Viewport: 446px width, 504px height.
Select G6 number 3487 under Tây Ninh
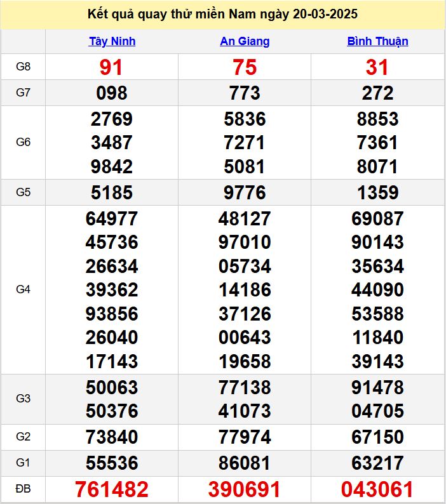click(x=112, y=142)
